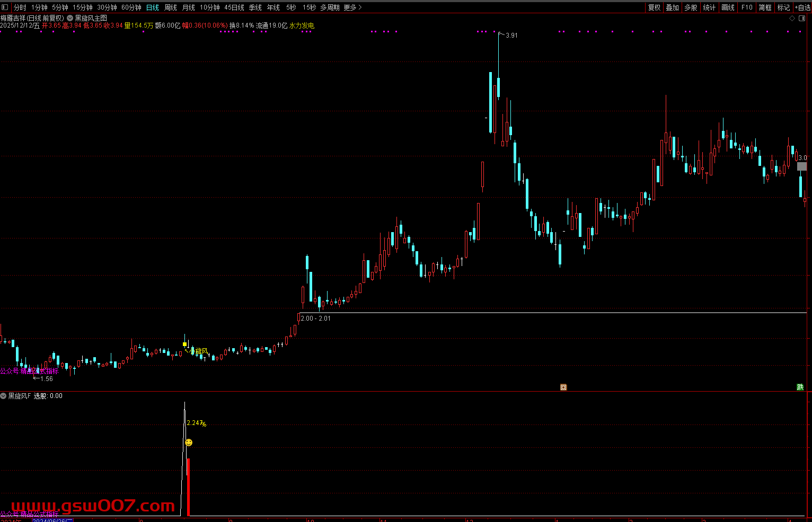The width and height of the screenshot is (812, 522).
Task: Add stock with +自选 button
Action: [x=802, y=7]
